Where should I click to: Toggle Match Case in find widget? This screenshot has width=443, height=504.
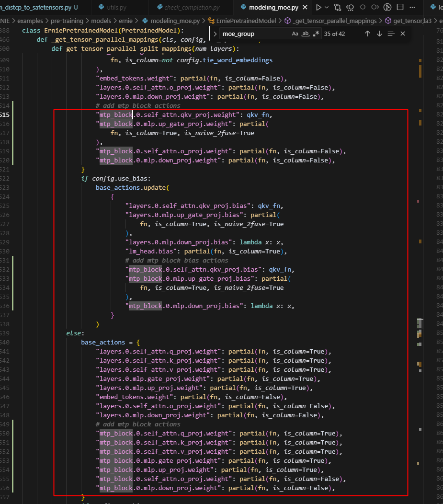click(x=295, y=34)
